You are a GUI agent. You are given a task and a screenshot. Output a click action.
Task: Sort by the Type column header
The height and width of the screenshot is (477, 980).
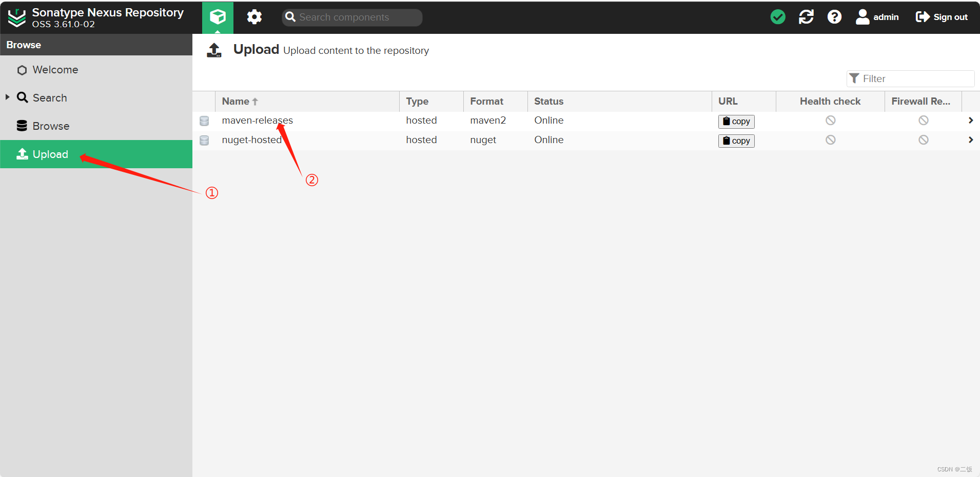coord(431,102)
